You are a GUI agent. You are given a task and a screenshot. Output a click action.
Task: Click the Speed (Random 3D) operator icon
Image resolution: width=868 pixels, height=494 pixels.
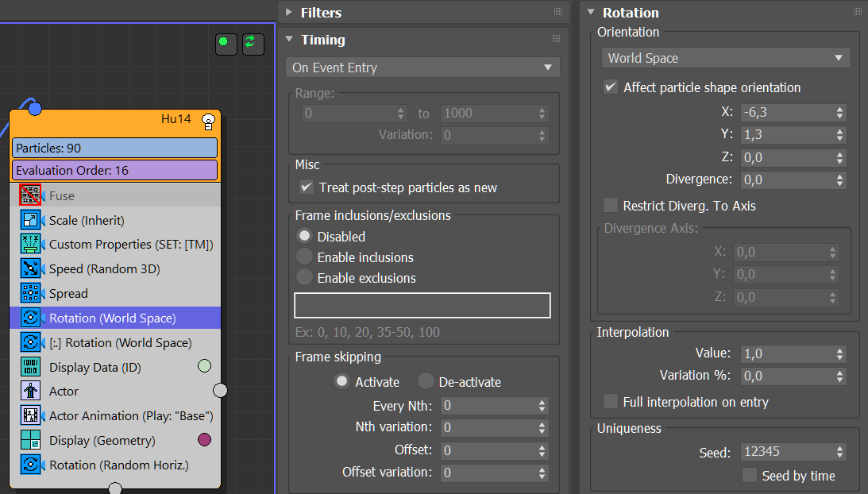(30, 269)
